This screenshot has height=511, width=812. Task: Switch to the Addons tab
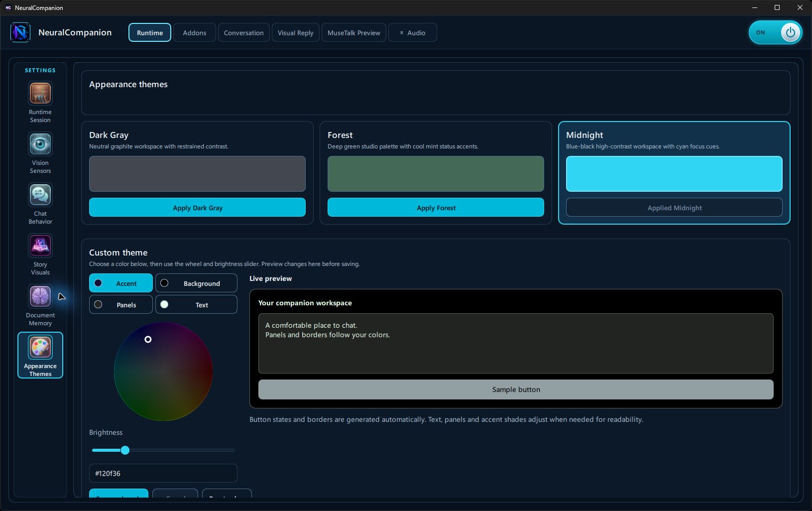(194, 32)
